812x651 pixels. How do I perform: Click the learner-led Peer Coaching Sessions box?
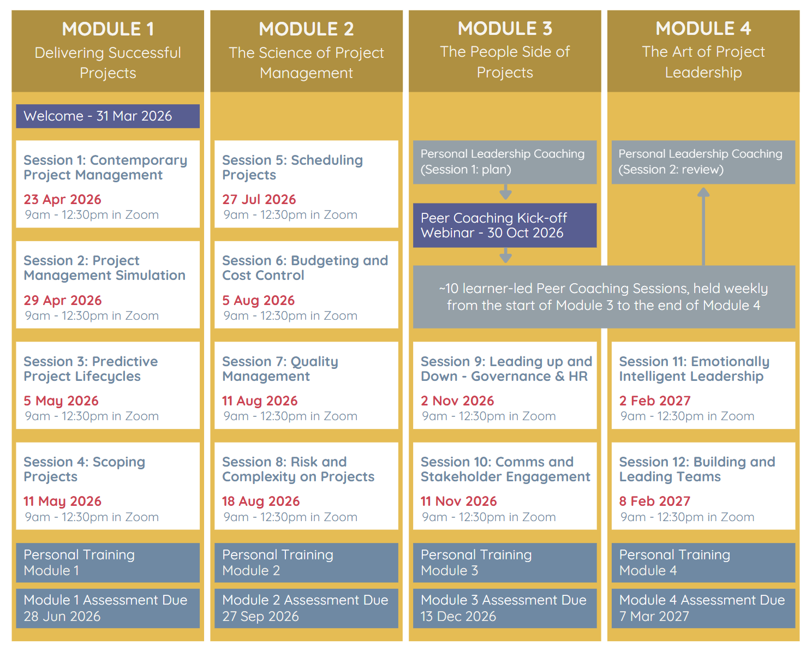coord(604,297)
